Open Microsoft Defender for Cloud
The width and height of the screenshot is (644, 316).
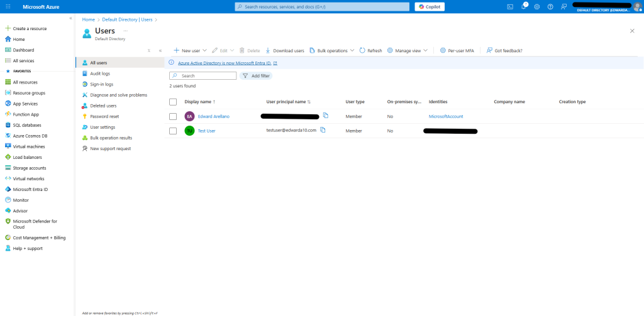pos(35,224)
